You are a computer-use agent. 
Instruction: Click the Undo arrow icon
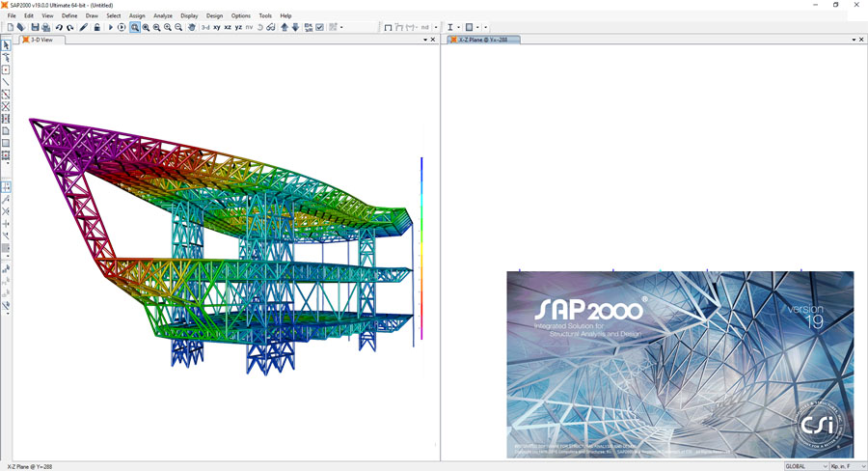click(59, 27)
